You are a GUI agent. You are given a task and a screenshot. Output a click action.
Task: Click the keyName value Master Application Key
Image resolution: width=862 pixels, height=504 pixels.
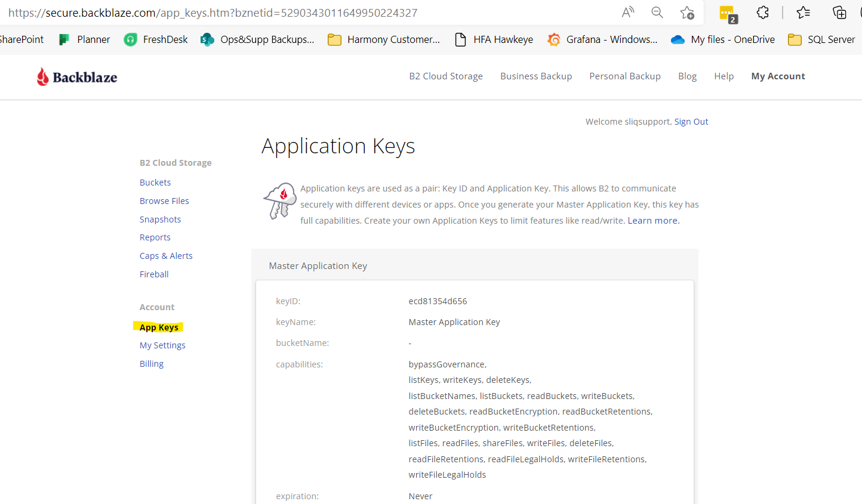click(x=454, y=322)
